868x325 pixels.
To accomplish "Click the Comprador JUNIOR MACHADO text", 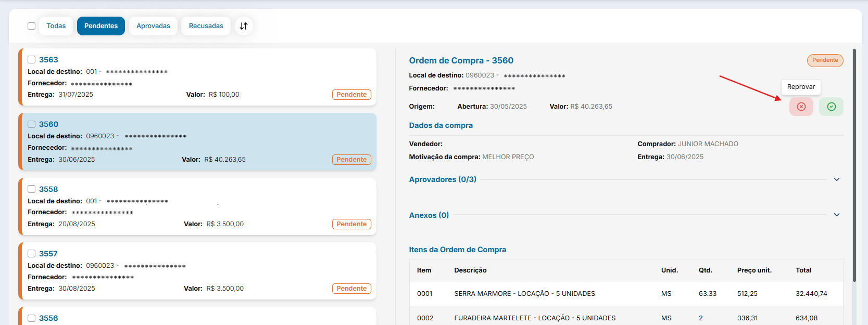I will click(x=688, y=144).
